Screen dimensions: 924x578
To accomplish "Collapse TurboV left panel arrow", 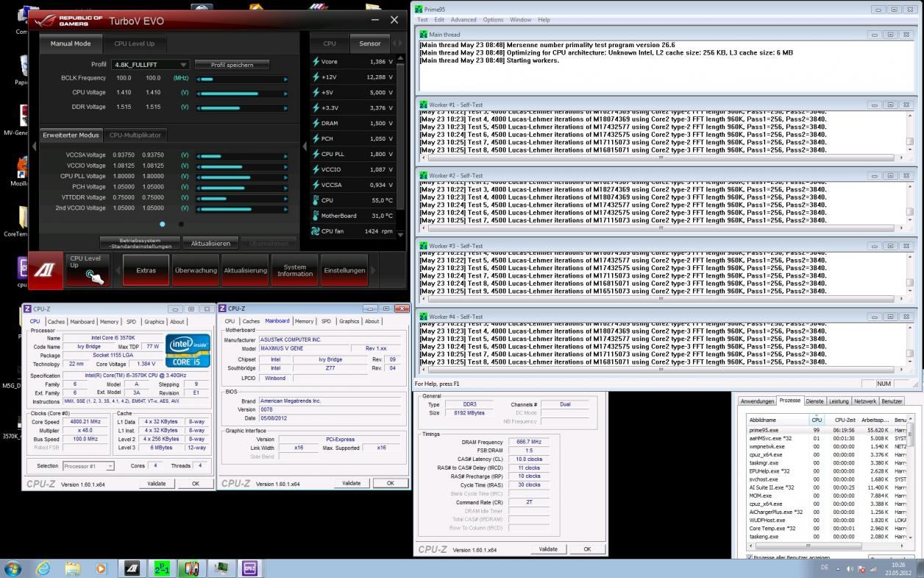I will click(x=32, y=147).
